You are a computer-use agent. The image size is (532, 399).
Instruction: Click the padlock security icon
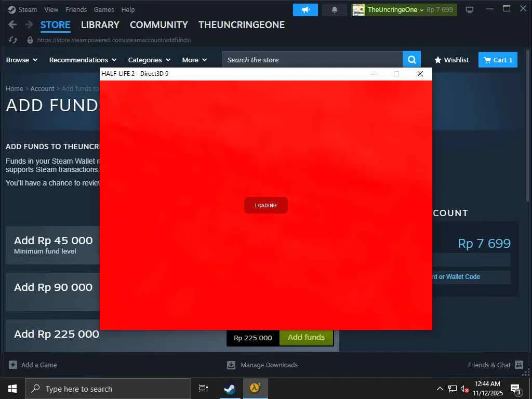point(30,40)
